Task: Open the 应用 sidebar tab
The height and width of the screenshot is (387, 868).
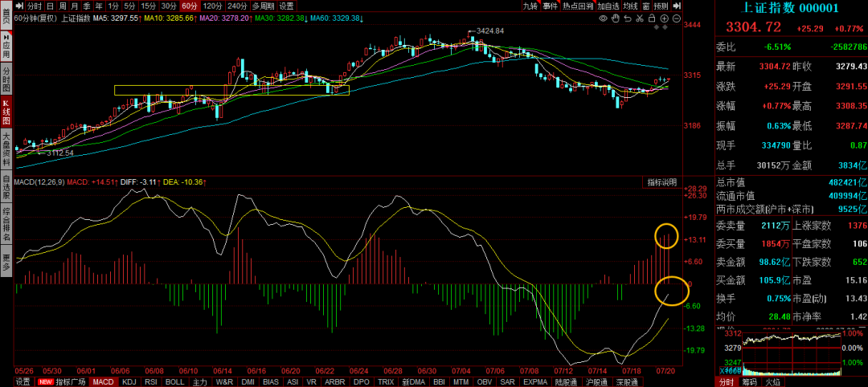Action: coord(6,46)
